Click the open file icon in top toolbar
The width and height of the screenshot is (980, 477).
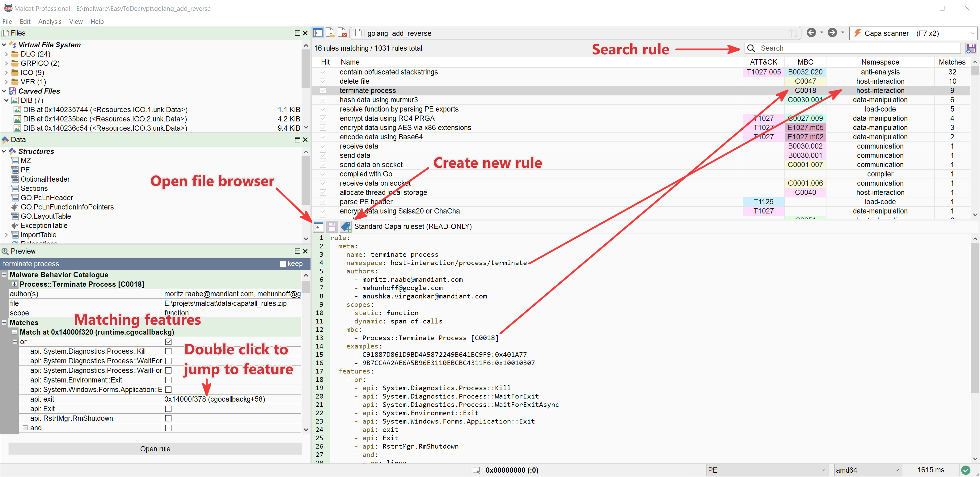click(330, 33)
